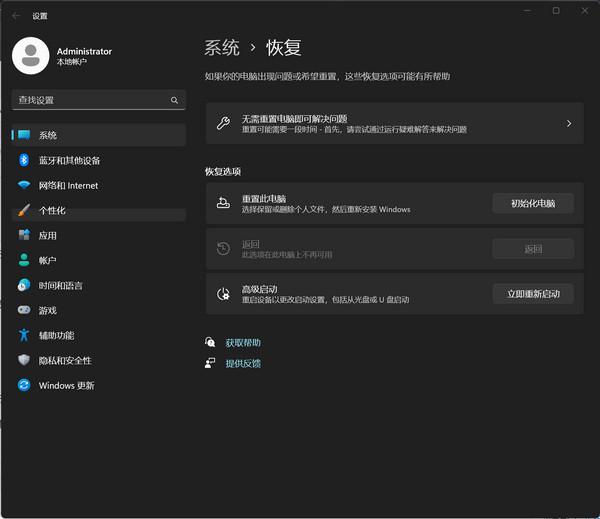Image resolution: width=600 pixels, height=519 pixels.
Task: Select 帐户 in the sidebar
Action: point(48,260)
